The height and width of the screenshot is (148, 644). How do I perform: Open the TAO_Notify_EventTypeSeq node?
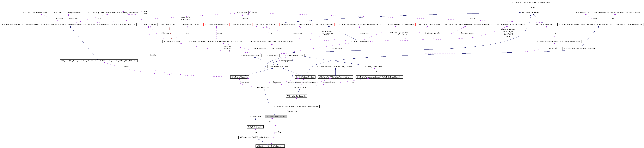[305, 77]
